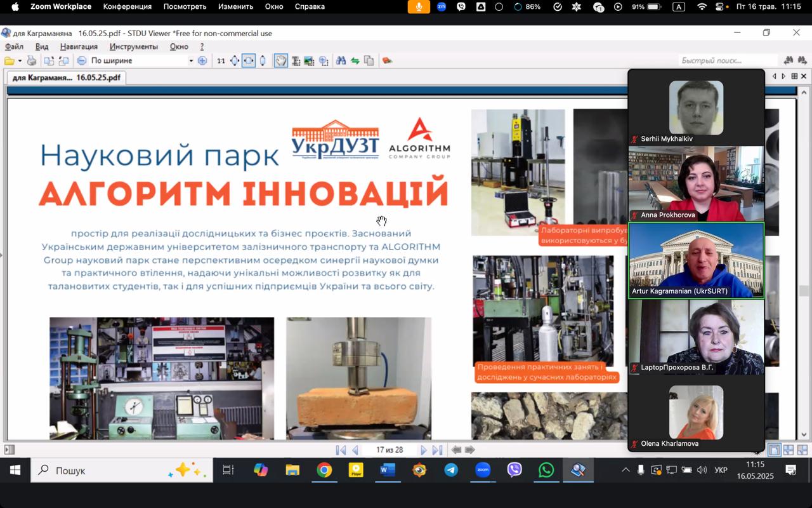Select Anna Prokhorova's video tile
The width and height of the screenshot is (812, 508).
(696, 184)
